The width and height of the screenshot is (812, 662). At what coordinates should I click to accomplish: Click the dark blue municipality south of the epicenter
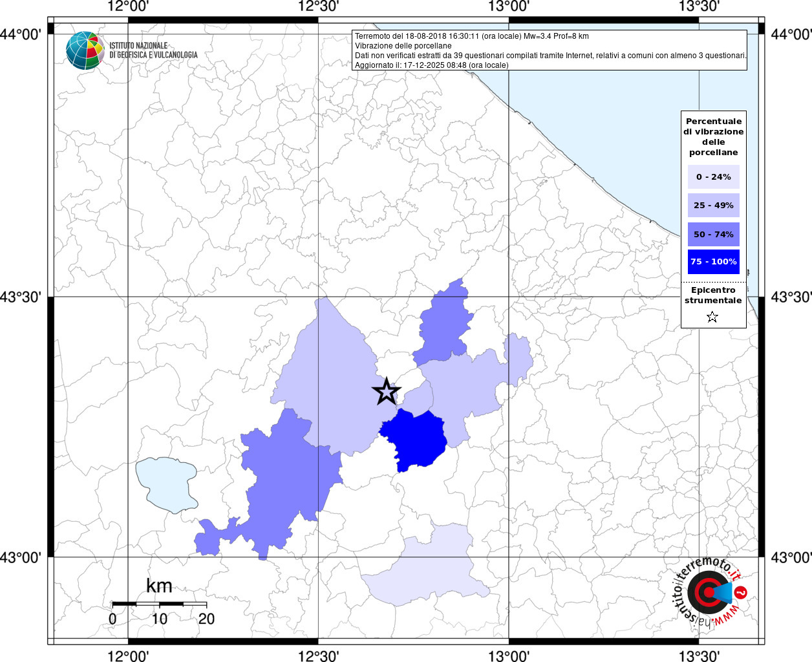coord(415,441)
